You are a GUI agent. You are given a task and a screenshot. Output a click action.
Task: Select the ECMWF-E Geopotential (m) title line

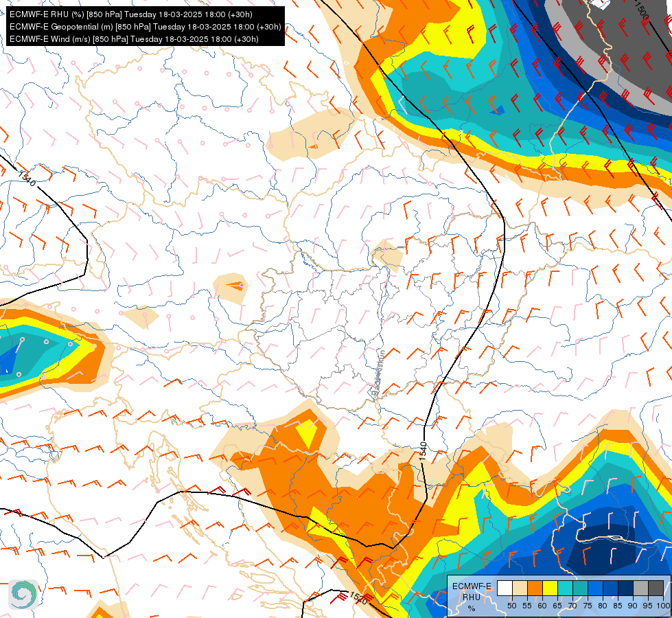click(146, 27)
